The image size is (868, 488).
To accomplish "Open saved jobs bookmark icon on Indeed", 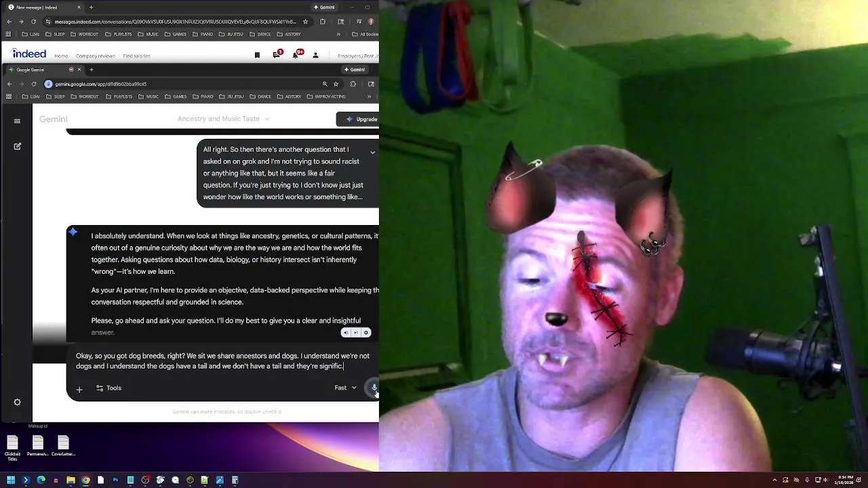I will (x=257, y=55).
